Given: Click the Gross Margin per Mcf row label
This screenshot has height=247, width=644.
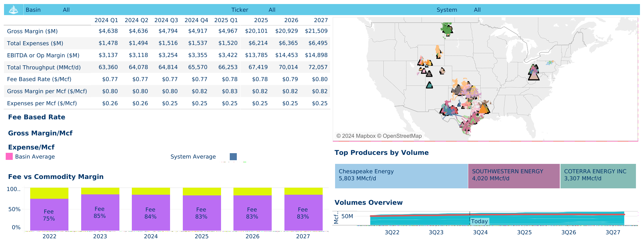Looking at the screenshot, I should click(x=47, y=91).
